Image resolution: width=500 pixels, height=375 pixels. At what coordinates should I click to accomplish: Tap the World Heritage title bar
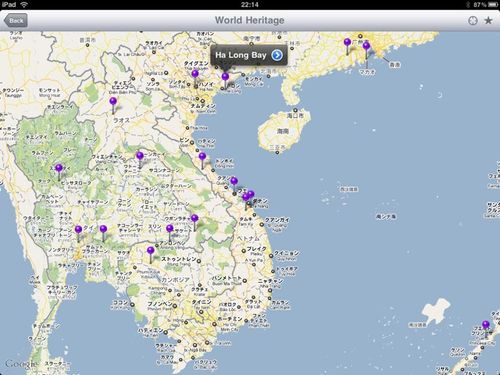250,20
